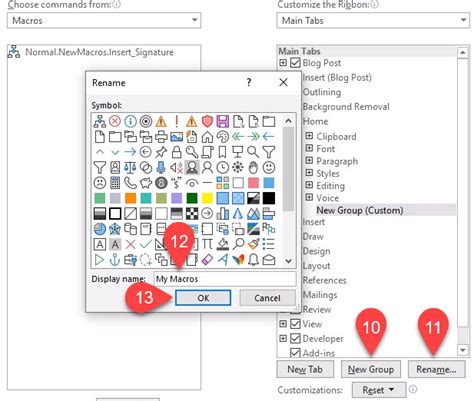Uncheck the Blog Post tab checkbox
The image size is (474, 401).
(295, 63)
